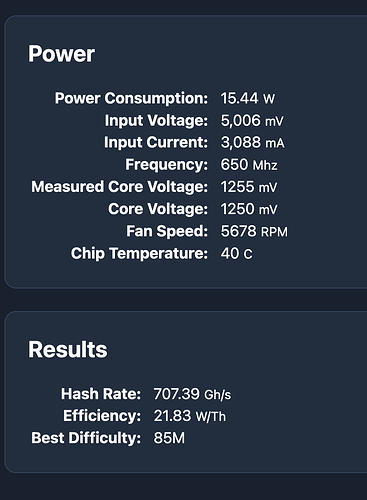This screenshot has width=367, height=500.
Task: Click the 40 C temperature value
Action: [236, 254]
